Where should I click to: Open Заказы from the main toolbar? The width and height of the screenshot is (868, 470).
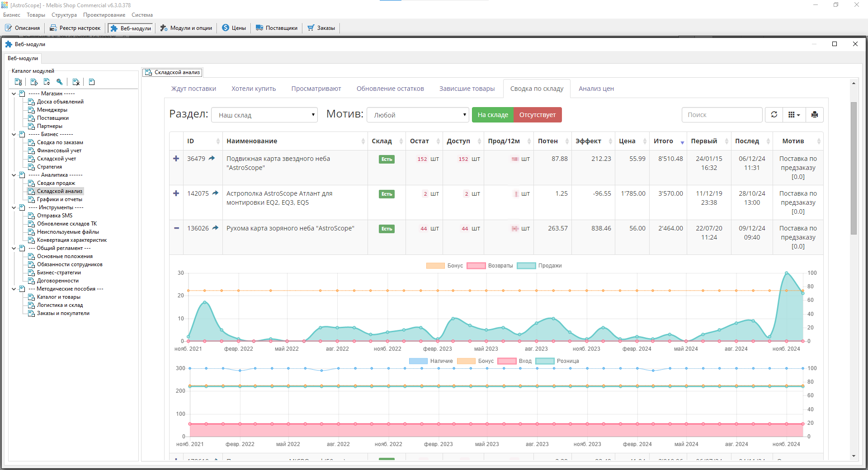pos(321,28)
